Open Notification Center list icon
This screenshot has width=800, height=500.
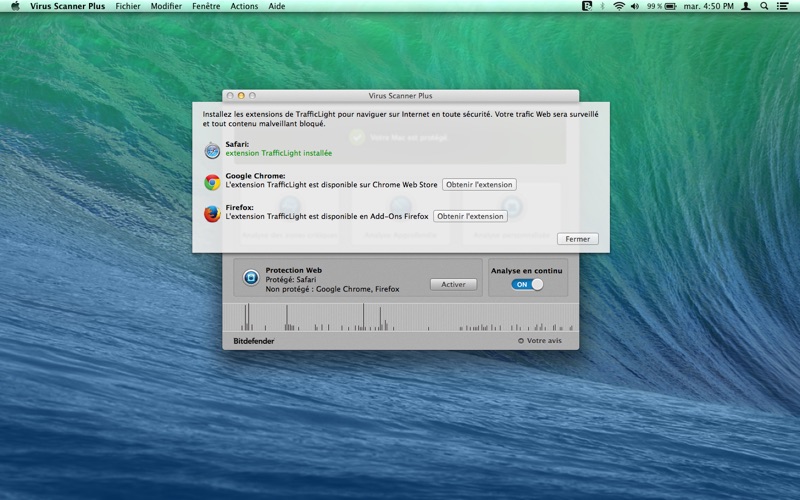[x=782, y=6]
